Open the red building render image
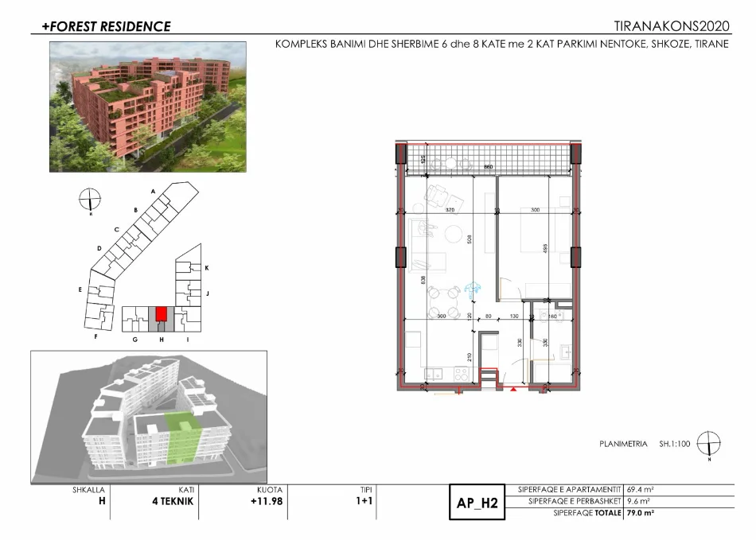Image resolution: width=756 pixels, height=540 pixels. click(x=147, y=107)
